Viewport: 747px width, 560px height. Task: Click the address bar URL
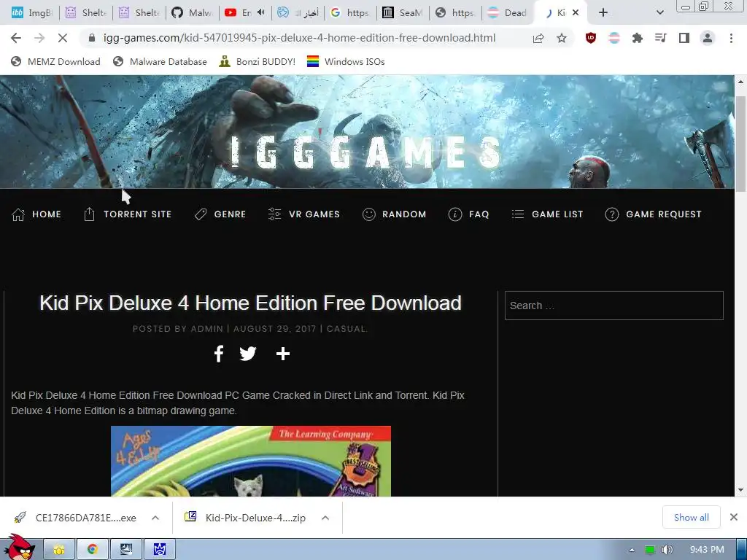coord(299,38)
